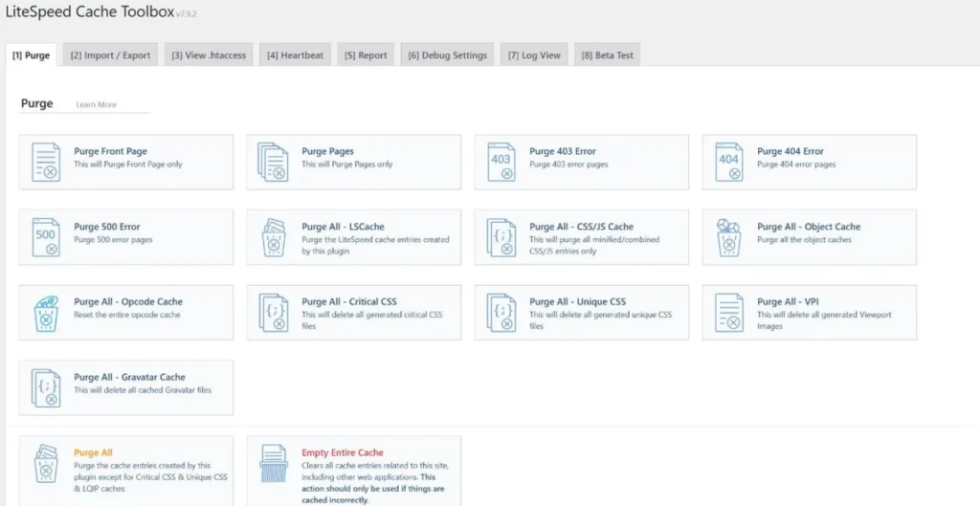Viewport: 980px width, 506px height.
Task: Click the VPI document icon
Action: [728, 313]
